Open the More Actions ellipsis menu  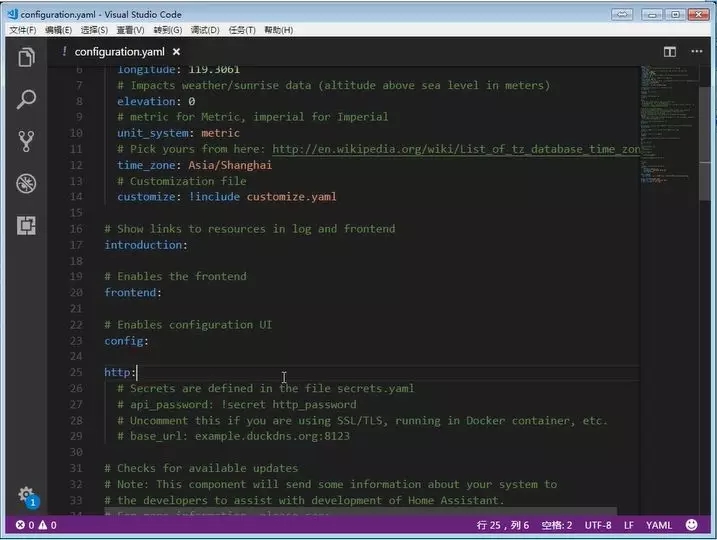click(696, 52)
